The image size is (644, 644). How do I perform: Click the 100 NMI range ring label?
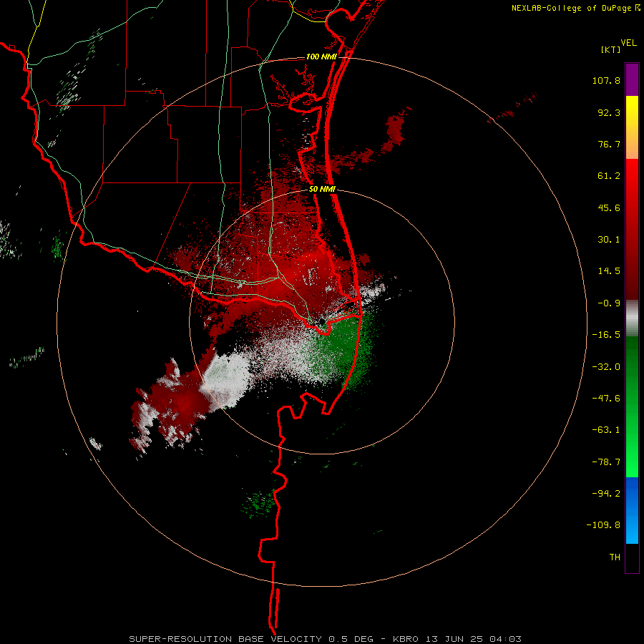[x=321, y=57]
